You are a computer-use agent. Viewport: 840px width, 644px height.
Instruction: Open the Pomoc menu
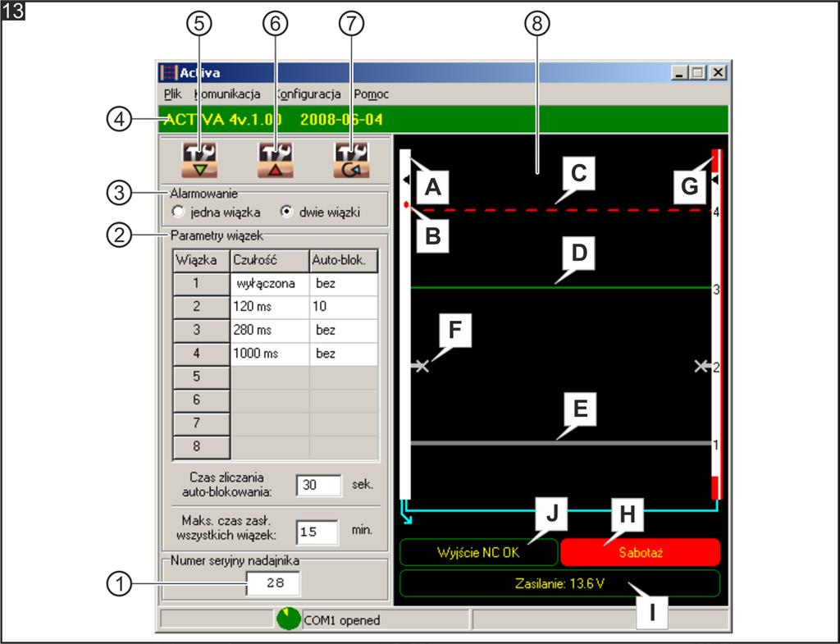[x=372, y=94]
